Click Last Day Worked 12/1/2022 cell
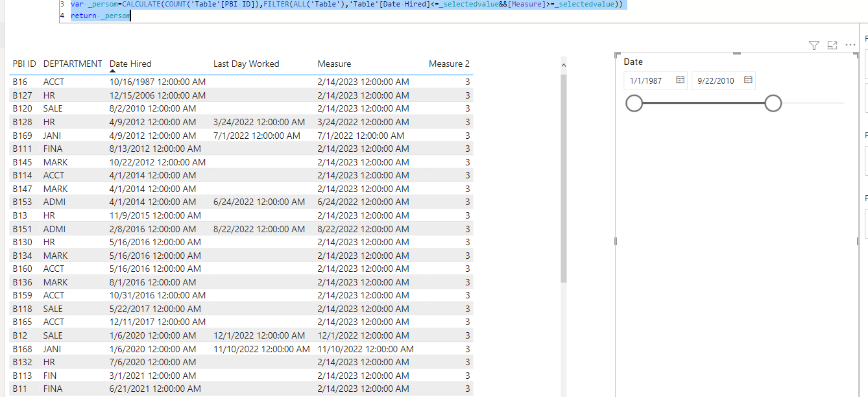868x397 pixels. coord(259,335)
